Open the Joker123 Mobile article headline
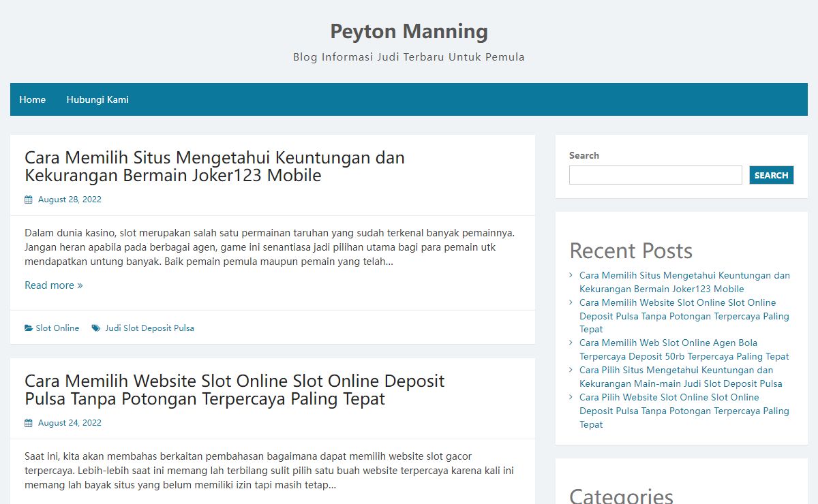The width and height of the screenshot is (818, 504). (x=215, y=166)
